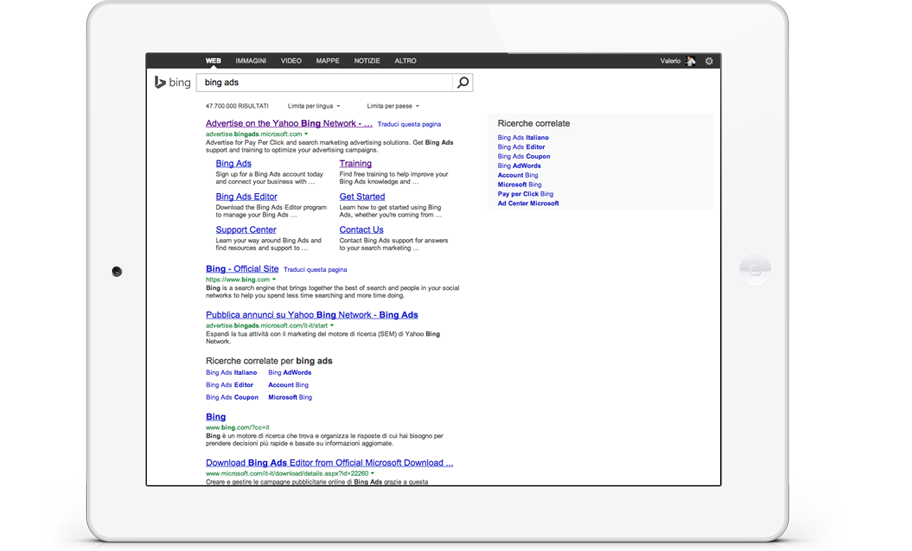Click the 'Get Started' sitelink

point(362,197)
